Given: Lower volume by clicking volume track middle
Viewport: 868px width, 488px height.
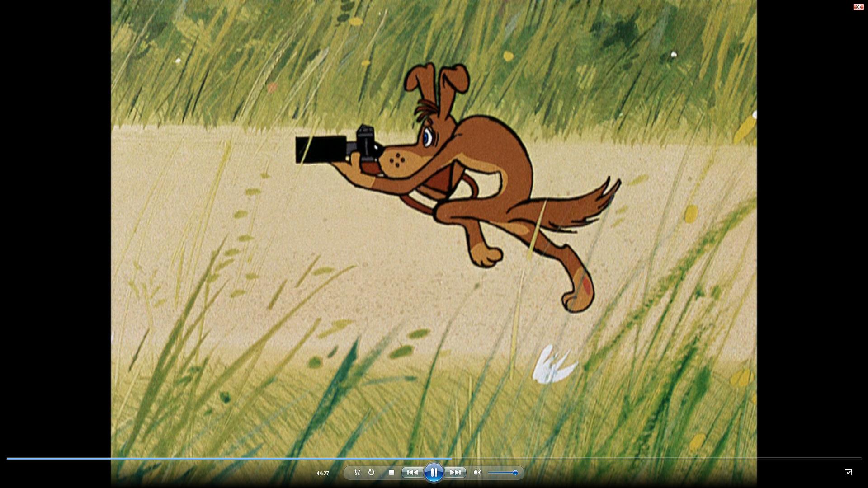Looking at the screenshot, I should pyautogui.click(x=502, y=473).
